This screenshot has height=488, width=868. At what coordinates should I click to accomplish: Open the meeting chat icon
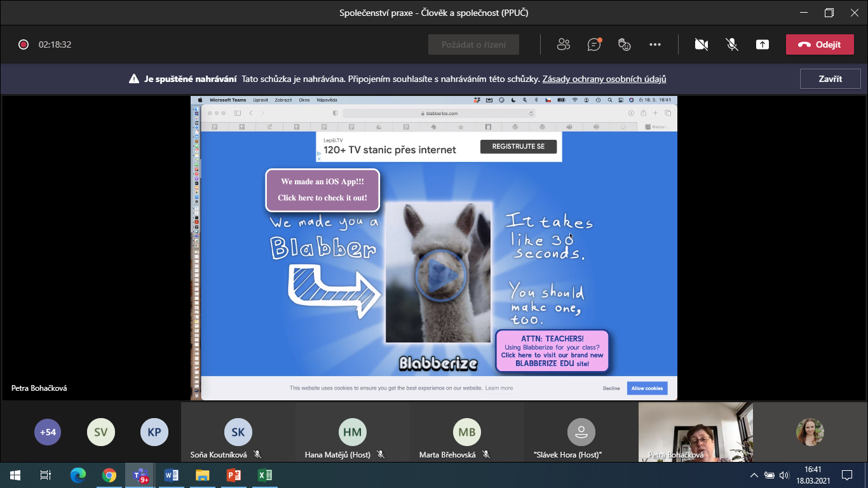pos(594,44)
